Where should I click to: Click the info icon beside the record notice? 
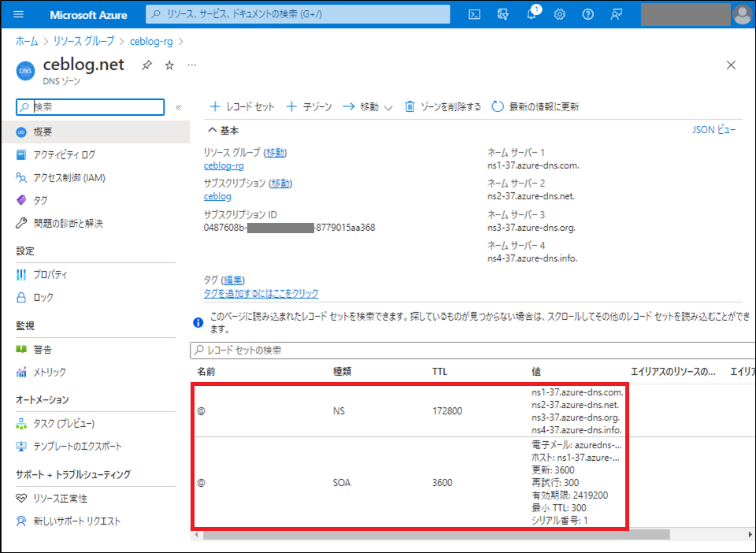click(x=198, y=322)
